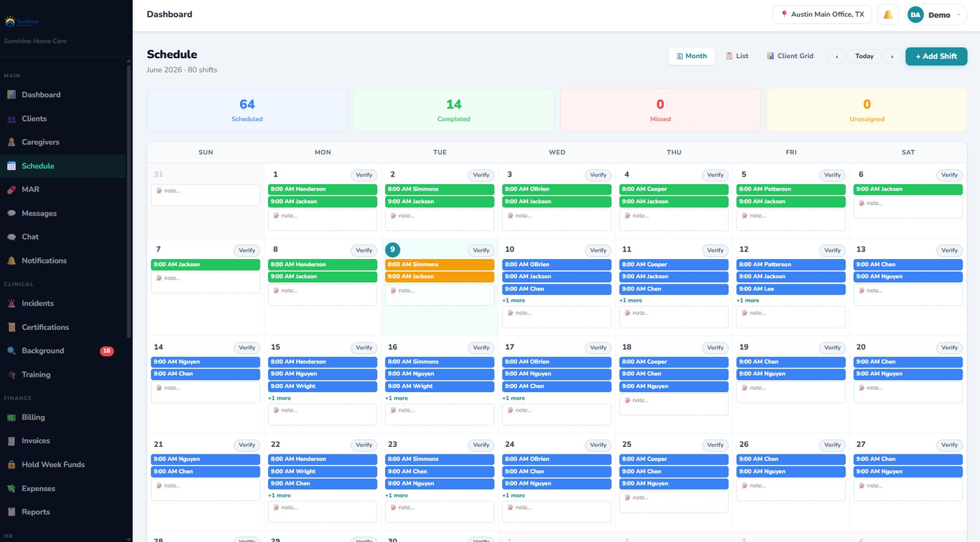Jump to Today button
980x542 pixels.
click(x=864, y=56)
